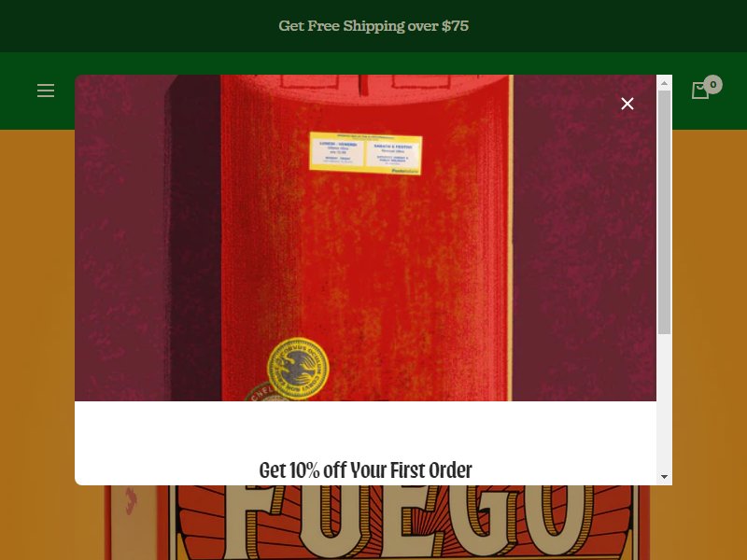Click the scrollbar track below the thumb
747x560 pixels.
(x=664, y=401)
